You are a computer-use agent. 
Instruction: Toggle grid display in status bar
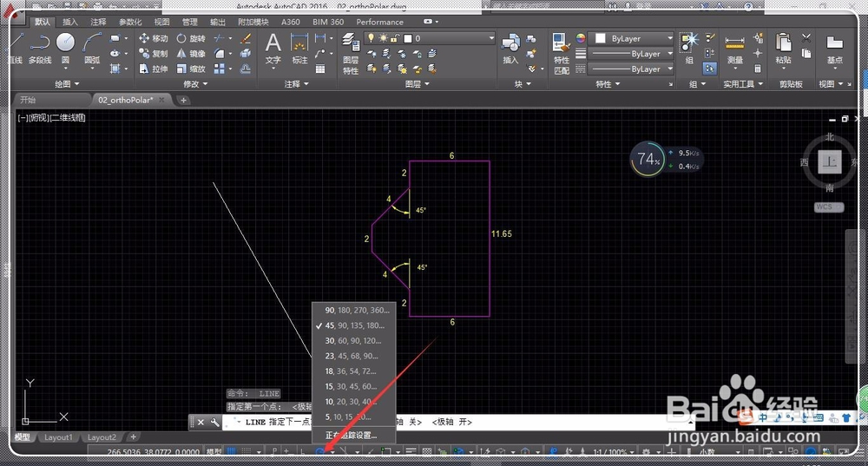pos(231,451)
